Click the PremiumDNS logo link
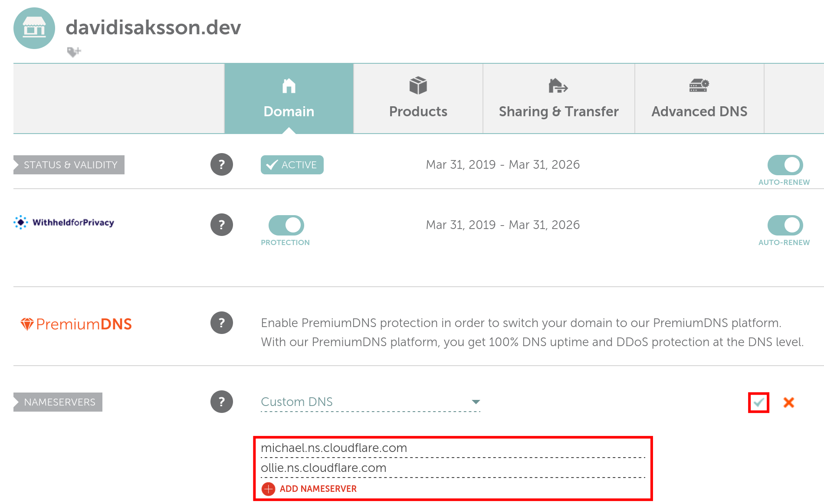The image size is (824, 504). pos(76,324)
